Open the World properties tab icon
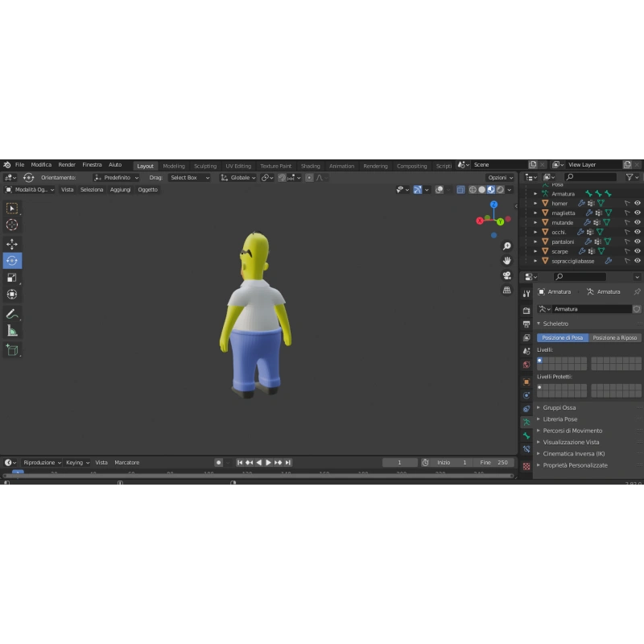The image size is (644, 644). point(526,365)
